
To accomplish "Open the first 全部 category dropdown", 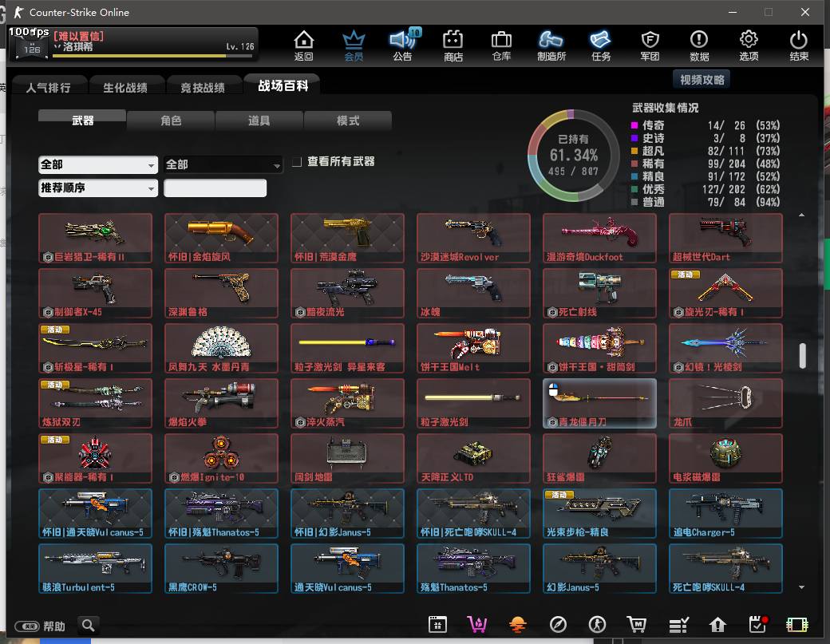I will tap(98, 164).
